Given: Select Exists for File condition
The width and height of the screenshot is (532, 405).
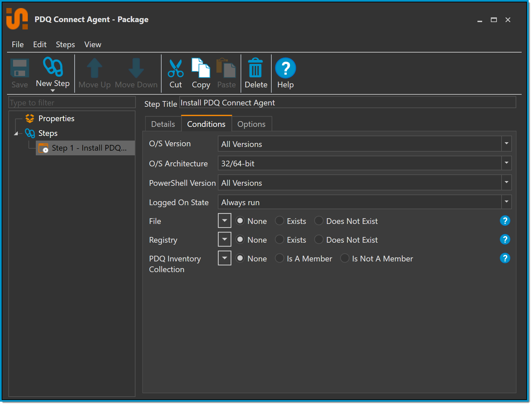Looking at the screenshot, I should tap(279, 221).
